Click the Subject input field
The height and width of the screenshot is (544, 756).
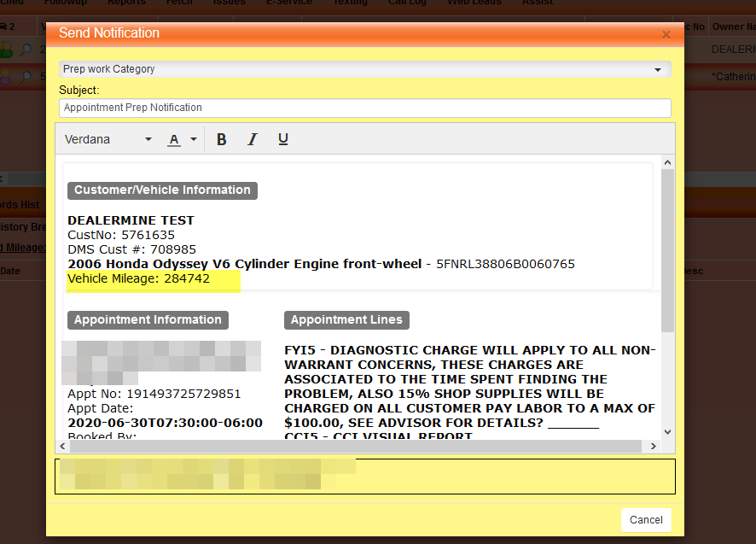365,108
